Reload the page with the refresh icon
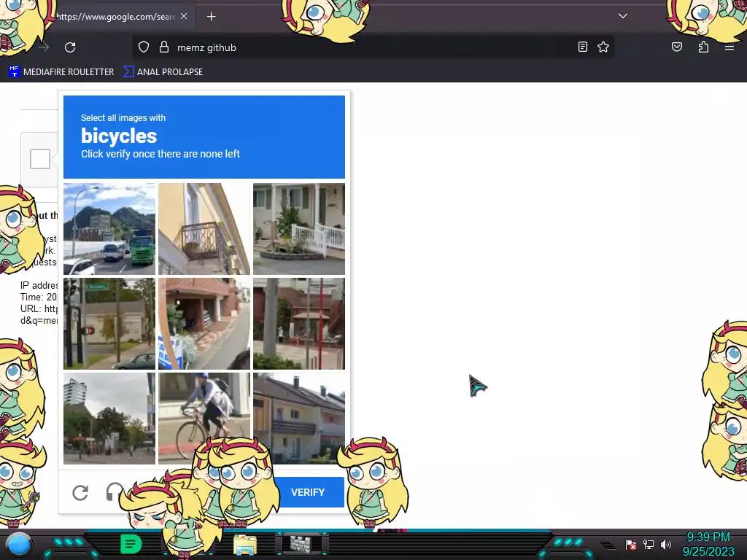The image size is (747, 560). [x=70, y=47]
